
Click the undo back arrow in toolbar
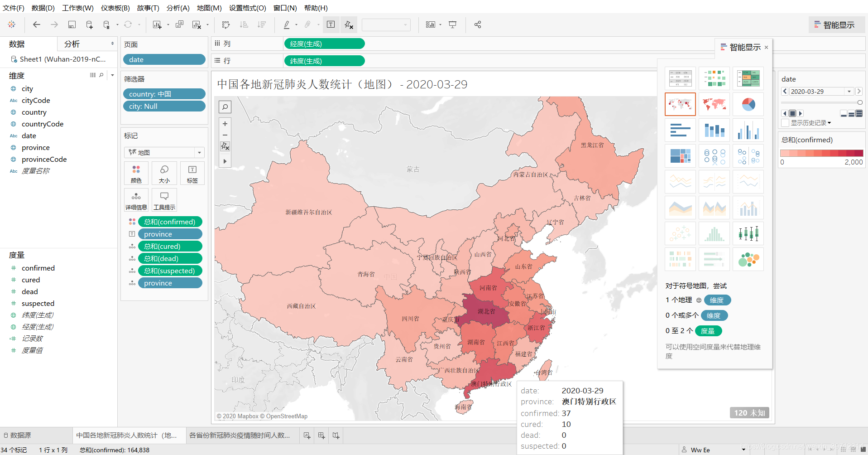(x=37, y=24)
